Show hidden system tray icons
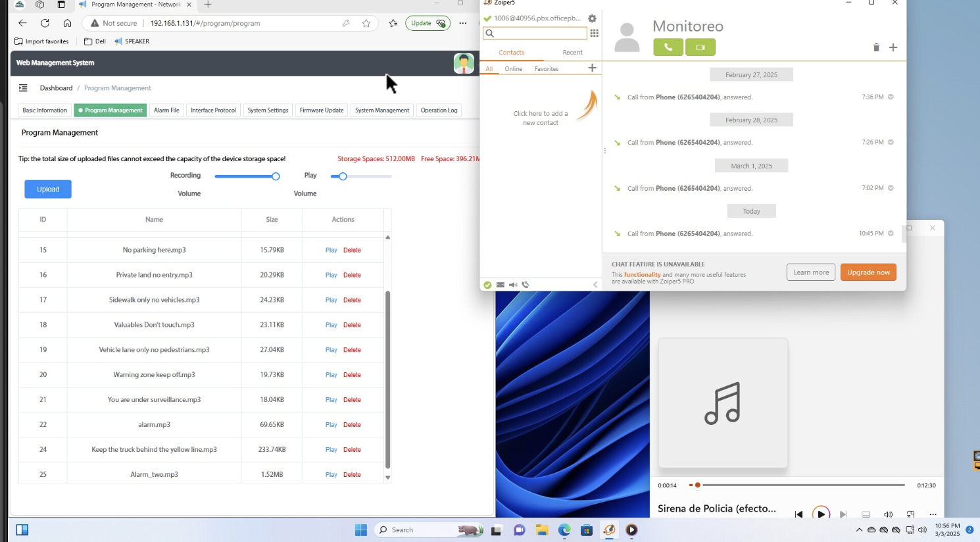 859,530
